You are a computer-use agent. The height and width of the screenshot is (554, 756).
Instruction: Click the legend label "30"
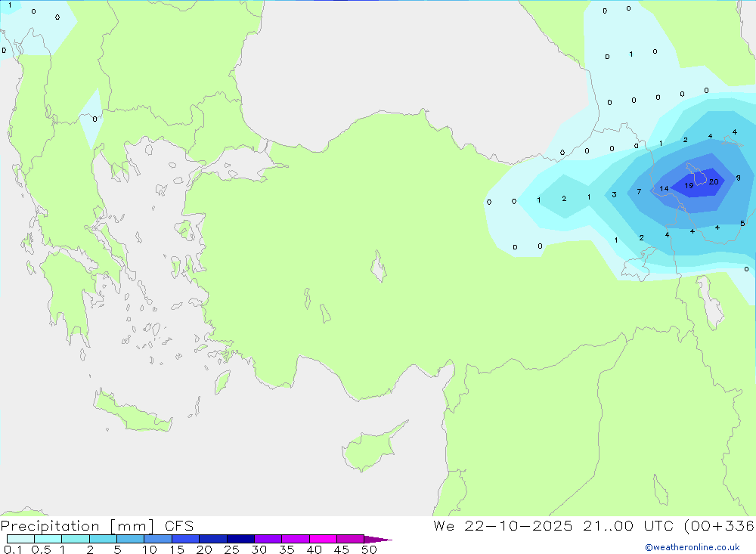pos(259,549)
